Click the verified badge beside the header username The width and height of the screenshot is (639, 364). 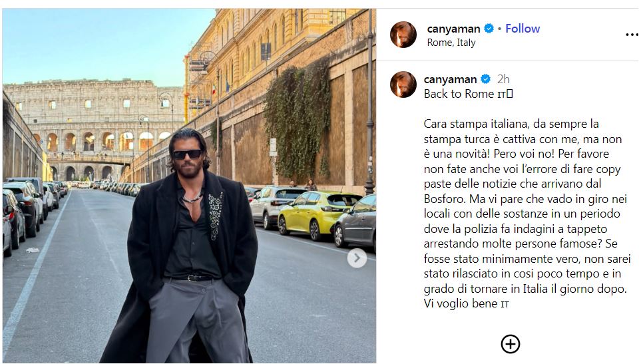tap(489, 29)
